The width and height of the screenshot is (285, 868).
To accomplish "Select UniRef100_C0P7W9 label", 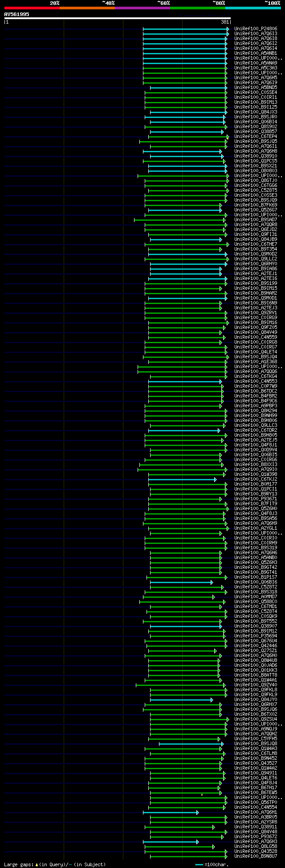I will 256,386.
